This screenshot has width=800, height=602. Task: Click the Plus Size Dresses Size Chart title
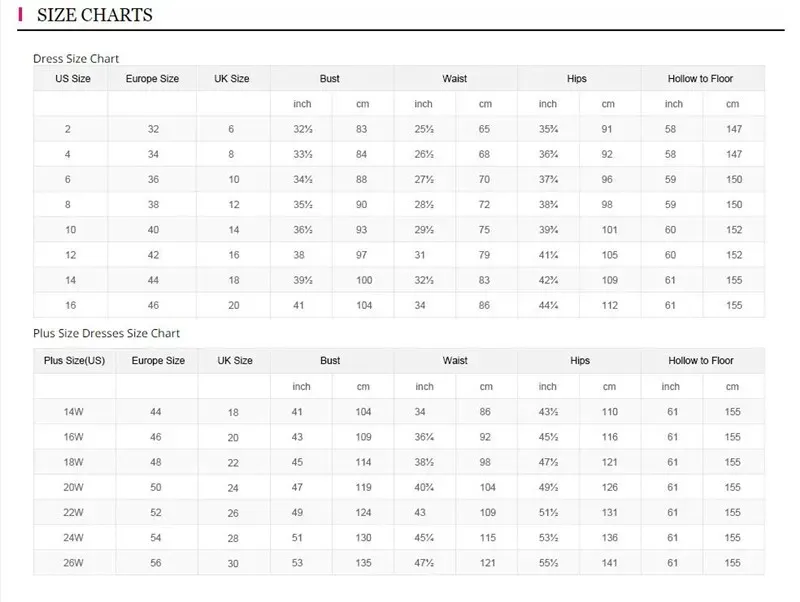pyautogui.click(x=107, y=333)
